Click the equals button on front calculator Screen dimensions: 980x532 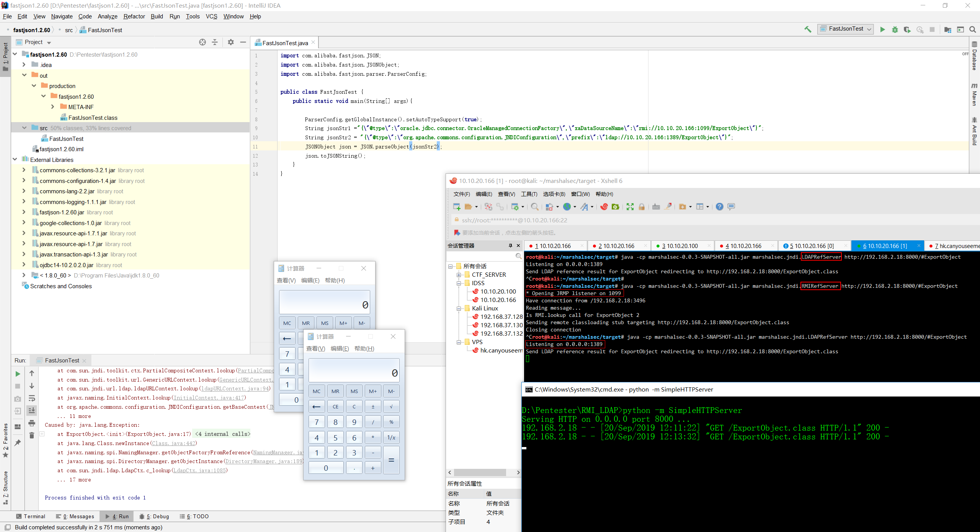click(x=391, y=460)
